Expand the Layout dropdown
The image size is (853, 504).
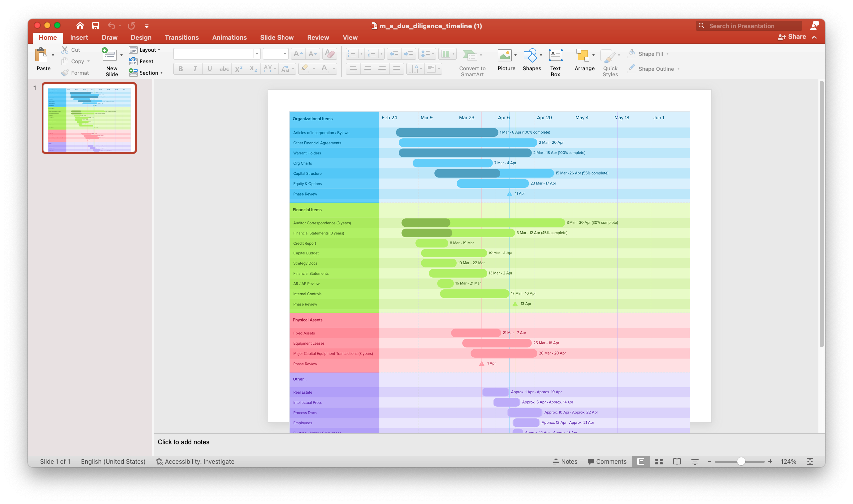[x=145, y=50]
